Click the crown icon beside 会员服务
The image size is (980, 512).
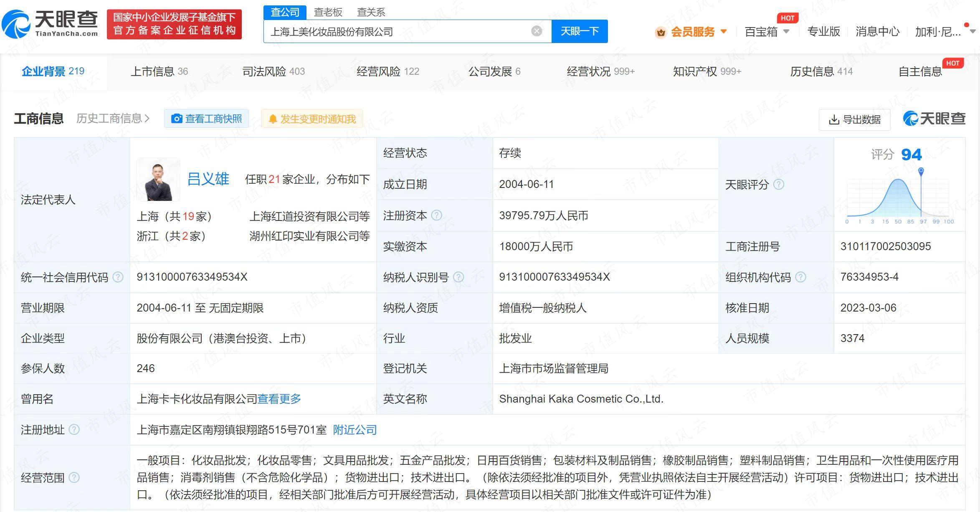pyautogui.click(x=660, y=32)
